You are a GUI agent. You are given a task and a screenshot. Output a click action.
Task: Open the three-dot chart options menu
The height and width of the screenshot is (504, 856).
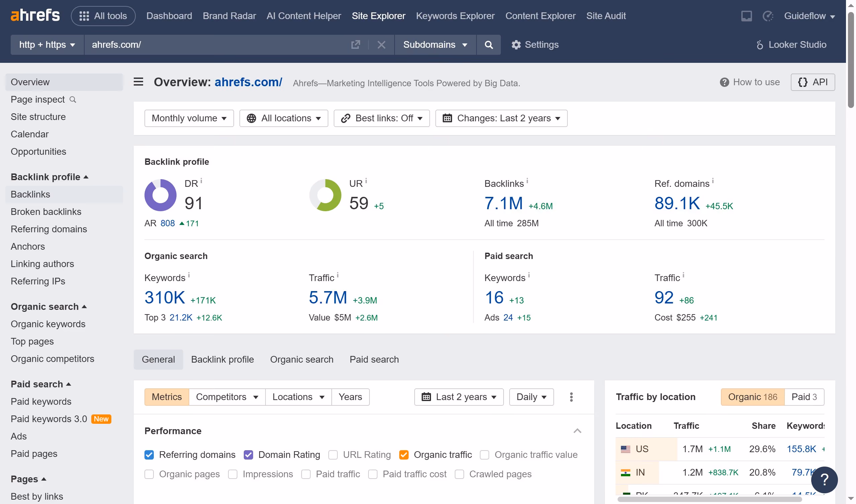(571, 397)
